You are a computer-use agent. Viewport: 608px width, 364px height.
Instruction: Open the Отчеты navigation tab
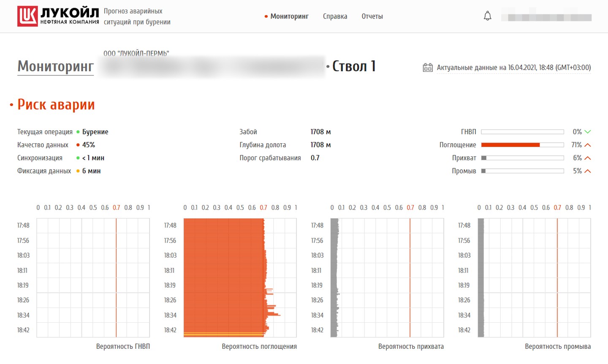[x=372, y=16]
